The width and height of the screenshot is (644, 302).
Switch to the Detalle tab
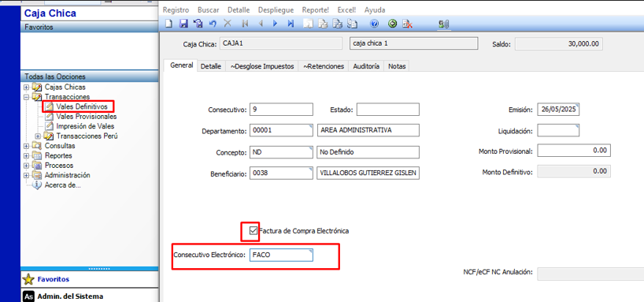[x=211, y=66]
